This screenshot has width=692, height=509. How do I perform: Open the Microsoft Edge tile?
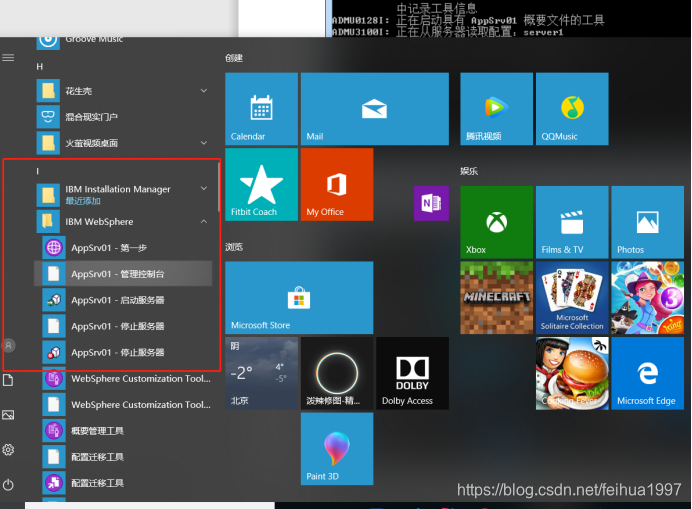point(647,373)
